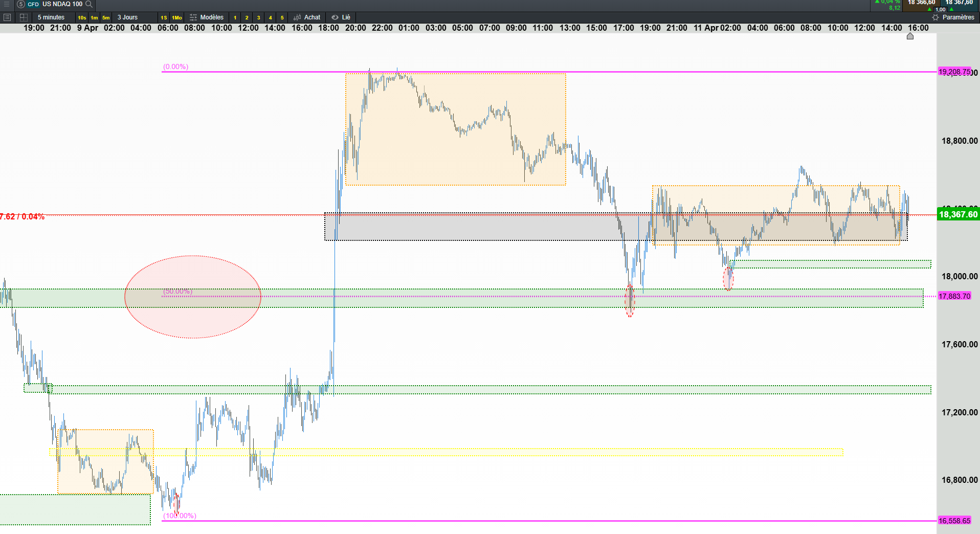
Task: Open the Modèles sliders icon
Action: pyautogui.click(x=193, y=17)
